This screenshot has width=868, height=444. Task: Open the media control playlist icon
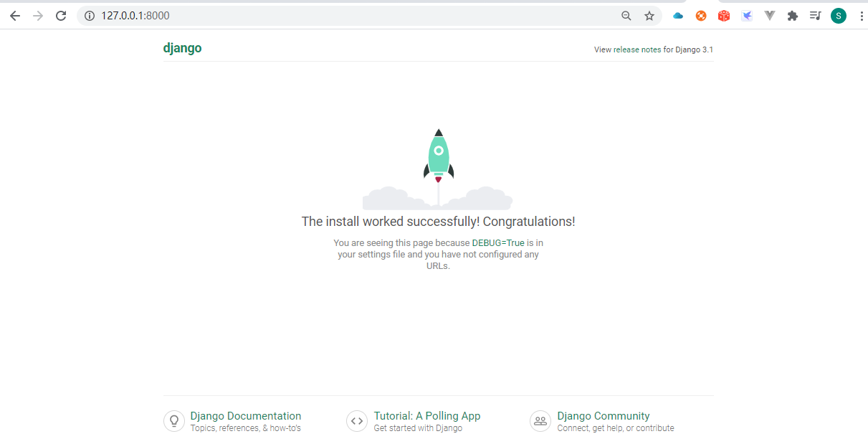click(x=815, y=16)
